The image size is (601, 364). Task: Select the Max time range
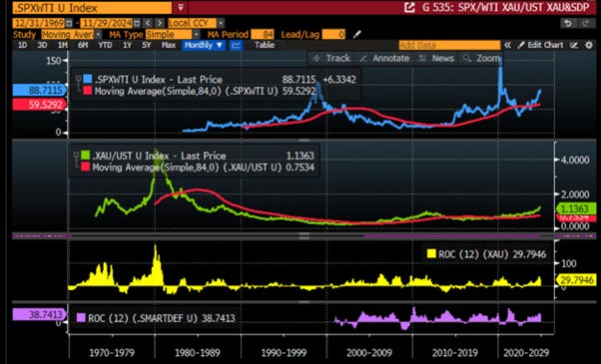pyautogui.click(x=169, y=45)
